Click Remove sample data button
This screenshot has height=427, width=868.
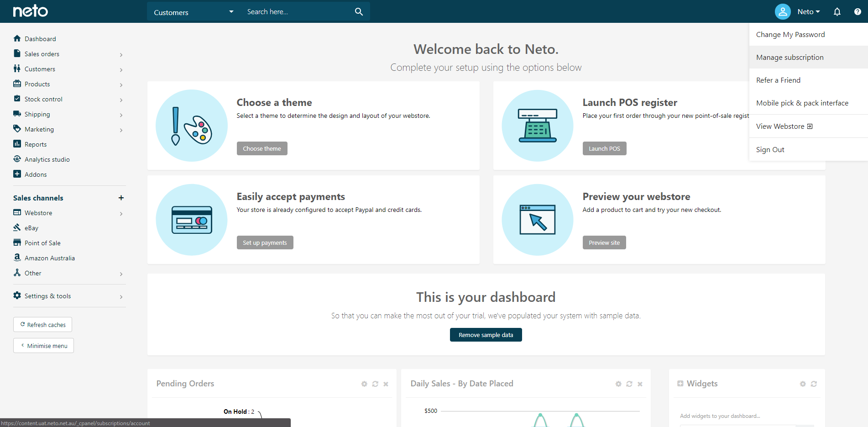coord(486,335)
